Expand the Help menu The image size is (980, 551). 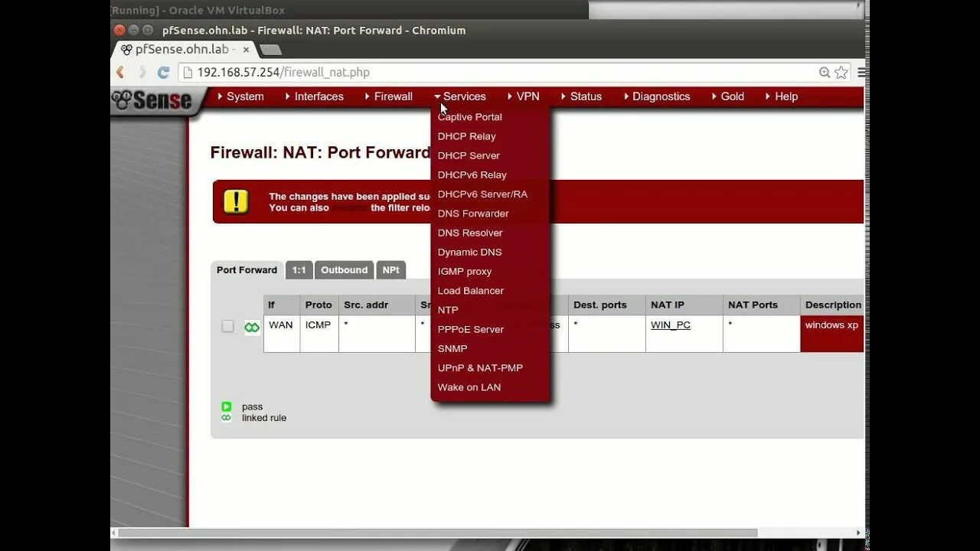[x=781, y=96]
